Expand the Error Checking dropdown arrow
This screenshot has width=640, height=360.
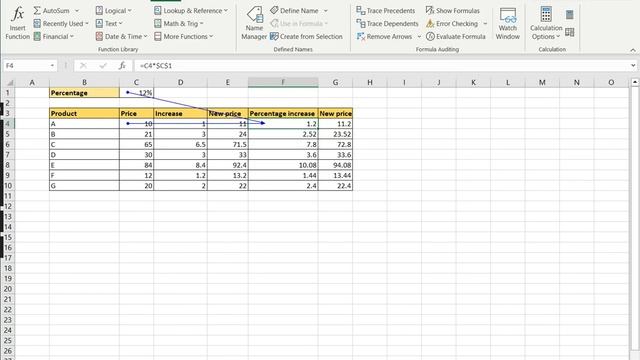[x=485, y=24]
